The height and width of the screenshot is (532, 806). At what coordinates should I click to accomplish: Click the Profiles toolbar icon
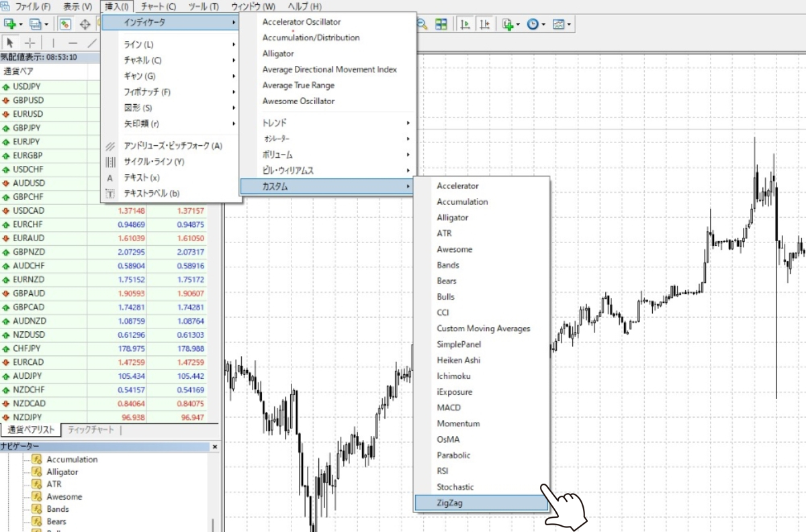36,24
